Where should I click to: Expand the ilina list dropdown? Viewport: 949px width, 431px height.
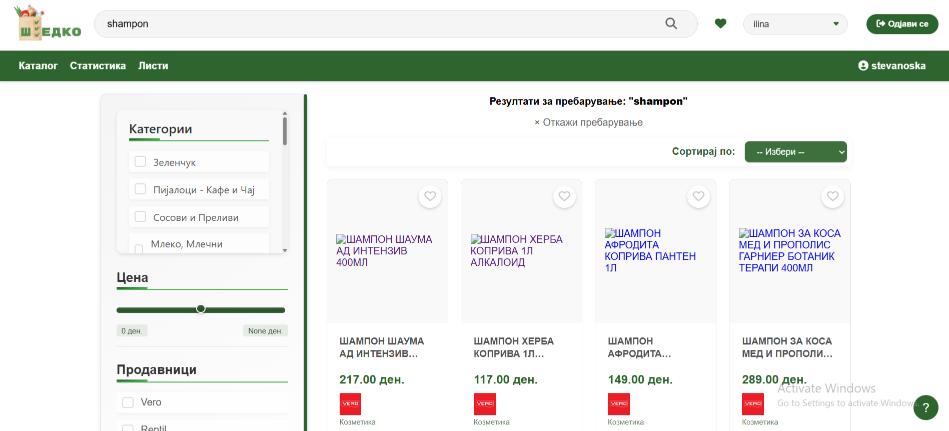point(794,24)
